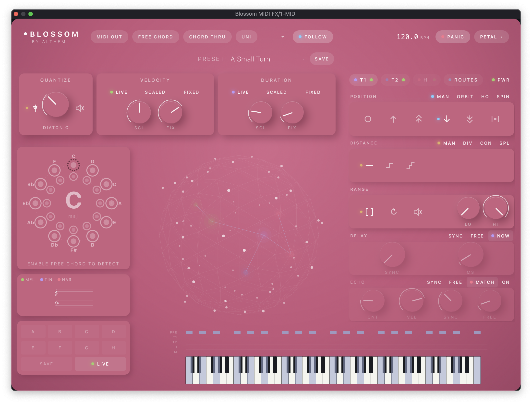Screen dimensions: 532x404
Task: Toggle the PWR power switch
Action: click(x=501, y=80)
